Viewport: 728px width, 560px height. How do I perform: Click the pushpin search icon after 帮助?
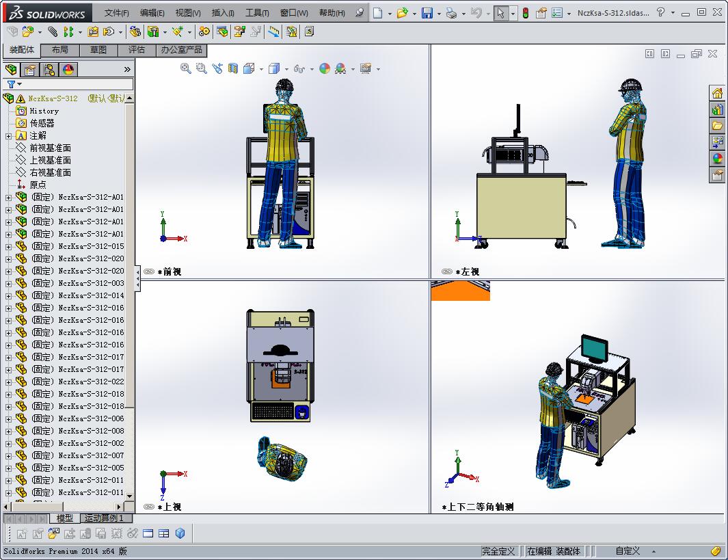pyautogui.click(x=360, y=13)
